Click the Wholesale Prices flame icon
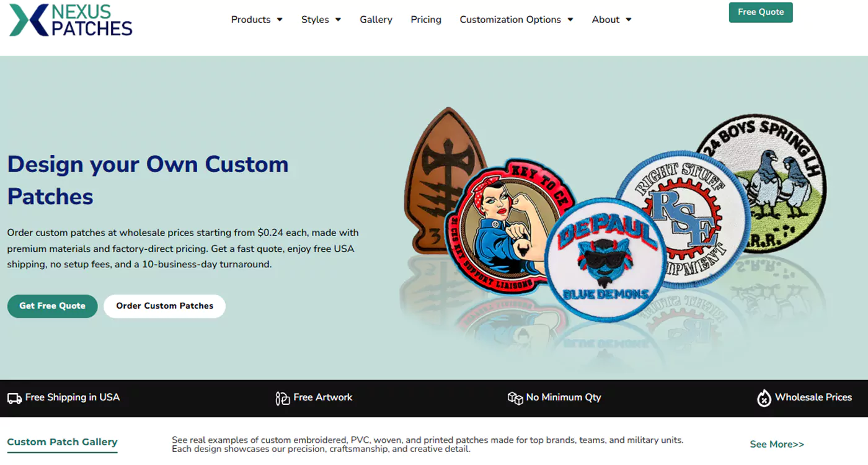This screenshot has height=465, width=868. (764, 398)
